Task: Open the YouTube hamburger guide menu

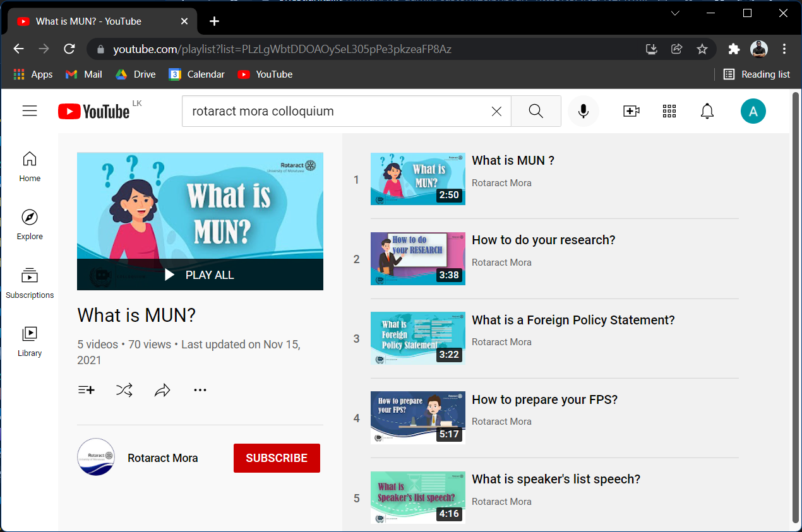Action: click(30, 111)
